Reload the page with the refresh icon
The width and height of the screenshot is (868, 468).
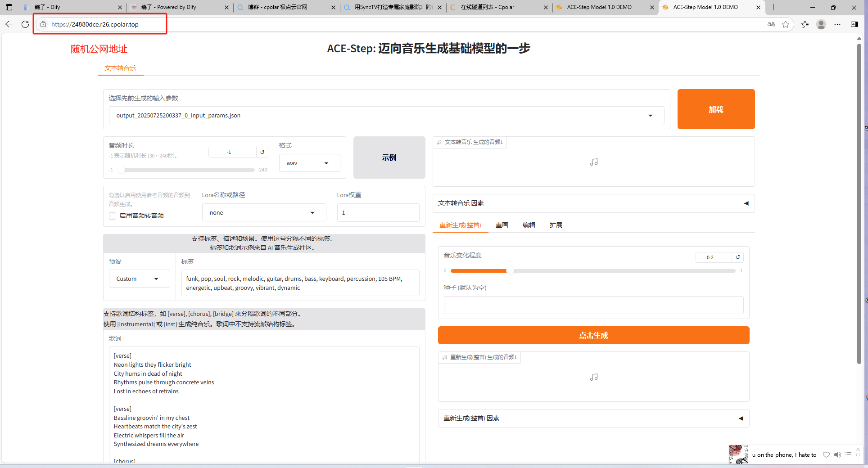pyautogui.click(x=25, y=24)
